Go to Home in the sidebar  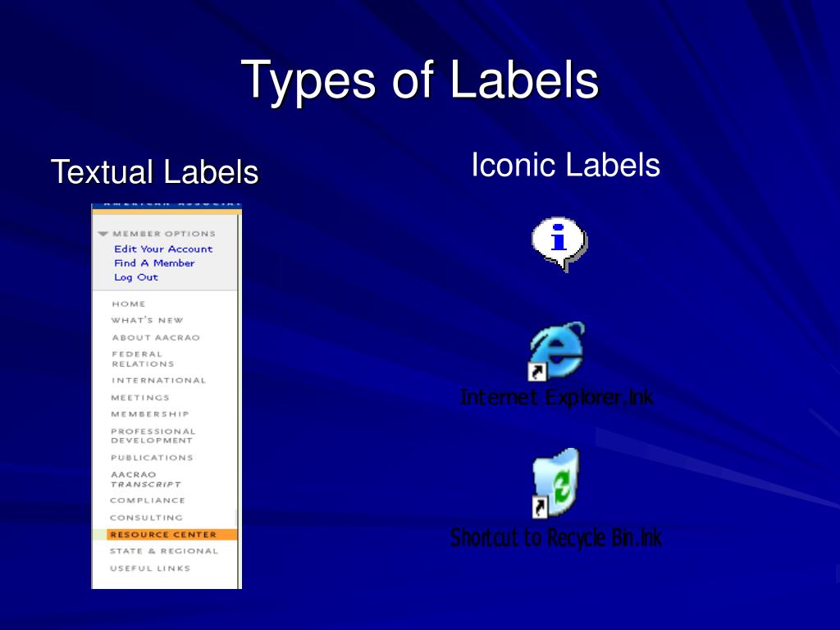click(x=129, y=304)
